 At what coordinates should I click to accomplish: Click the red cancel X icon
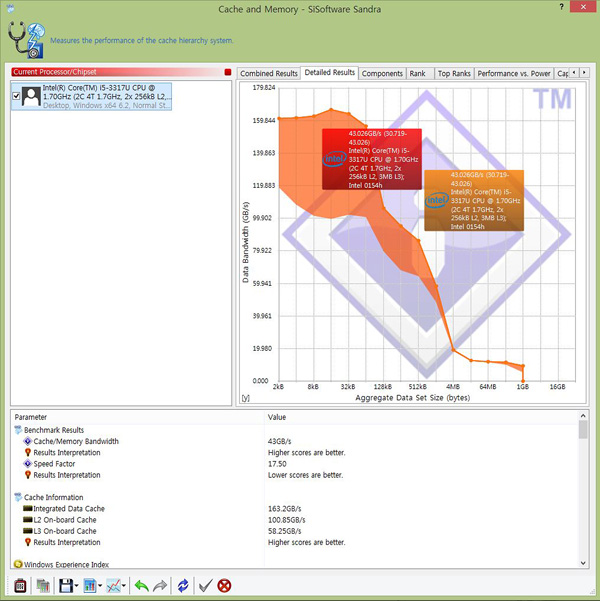point(224,586)
